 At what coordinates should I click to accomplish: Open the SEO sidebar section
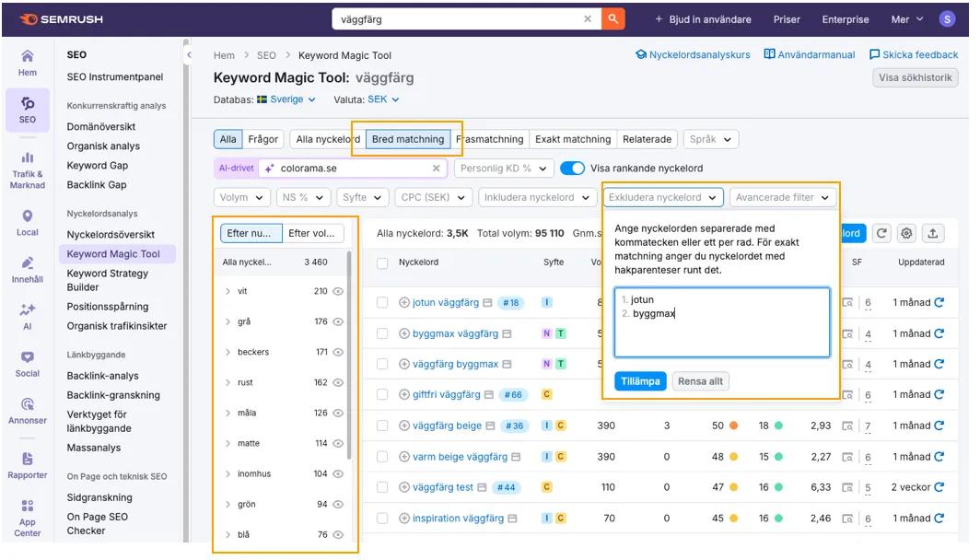click(x=27, y=110)
